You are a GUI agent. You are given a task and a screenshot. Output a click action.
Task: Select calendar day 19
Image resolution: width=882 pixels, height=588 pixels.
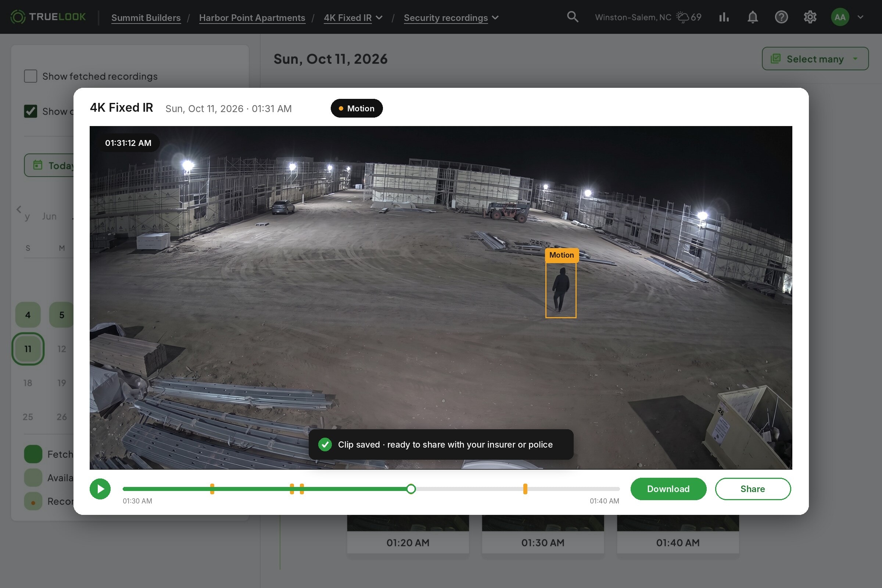(61, 383)
